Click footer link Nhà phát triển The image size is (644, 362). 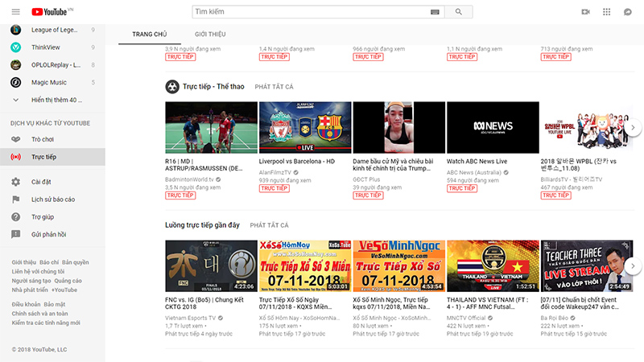click(x=30, y=290)
